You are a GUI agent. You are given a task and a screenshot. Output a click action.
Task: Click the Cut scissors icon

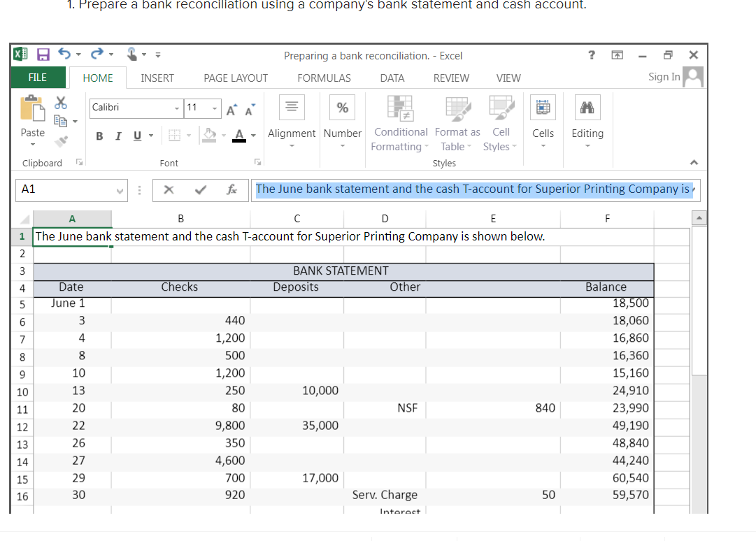pos(61,103)
